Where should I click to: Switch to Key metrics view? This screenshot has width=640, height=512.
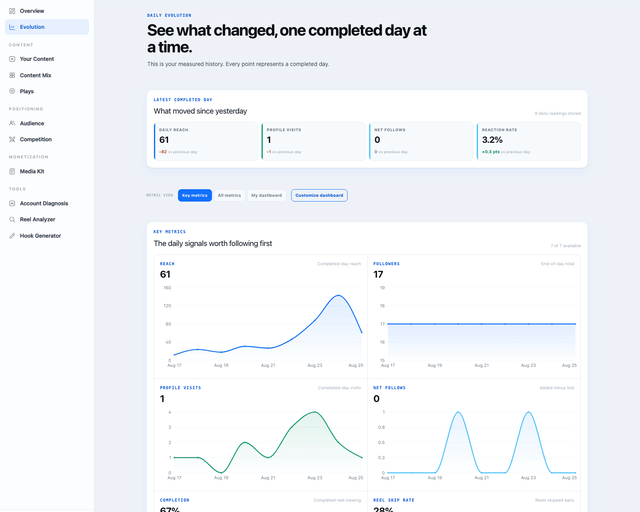tap(195, 195)
